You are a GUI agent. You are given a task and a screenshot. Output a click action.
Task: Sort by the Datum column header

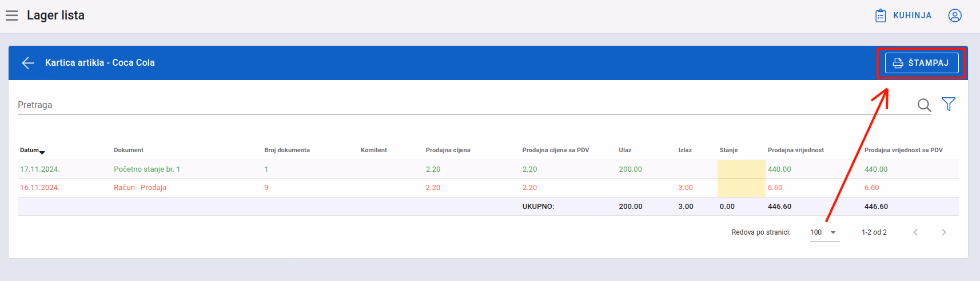click(33, 151)
